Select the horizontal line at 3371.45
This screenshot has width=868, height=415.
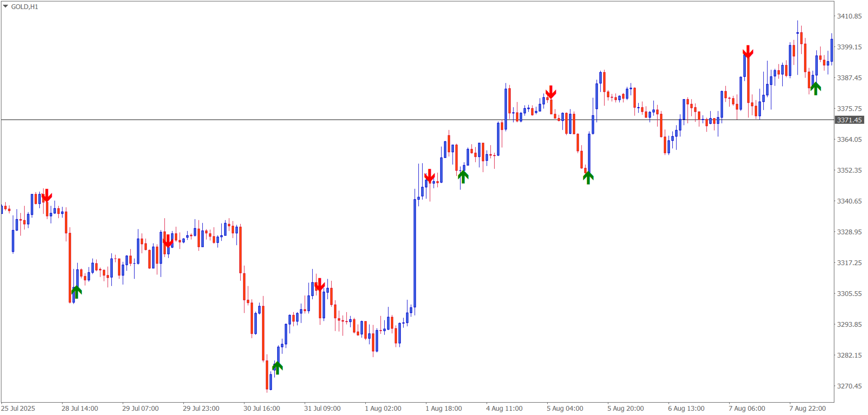pos(417,120)
